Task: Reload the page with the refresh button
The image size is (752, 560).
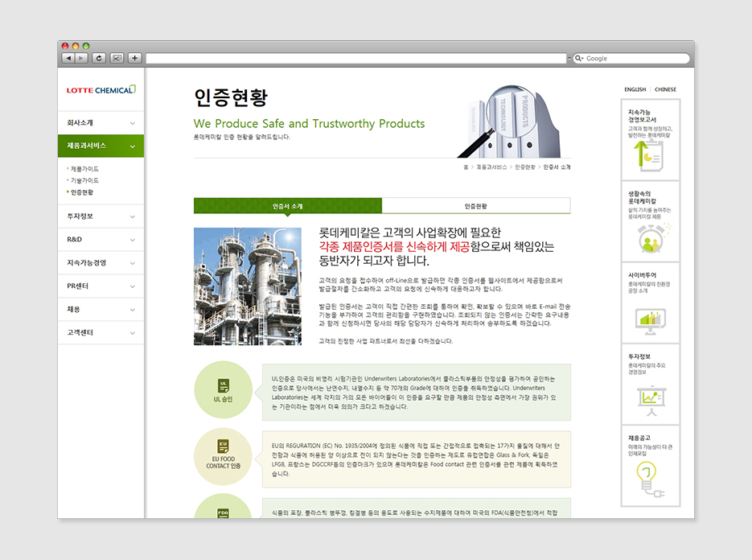Action: pos(99,58)
